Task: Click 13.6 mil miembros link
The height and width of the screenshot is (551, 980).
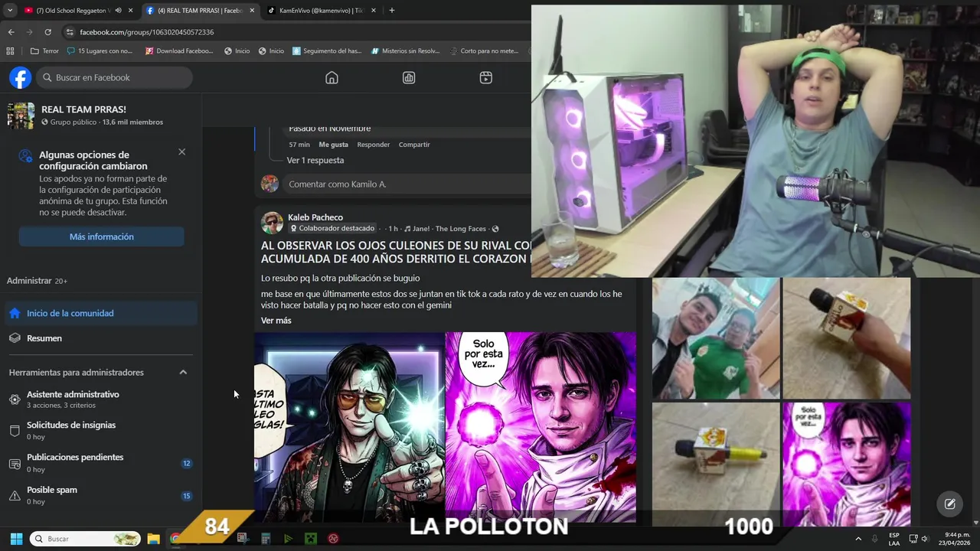Action: coord(132,122)
